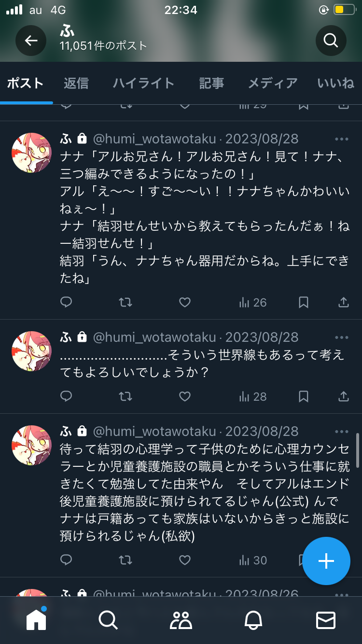Screen dimensions: 362x644
Task: Switch to 返信 tab
Action: coord(76,83)
